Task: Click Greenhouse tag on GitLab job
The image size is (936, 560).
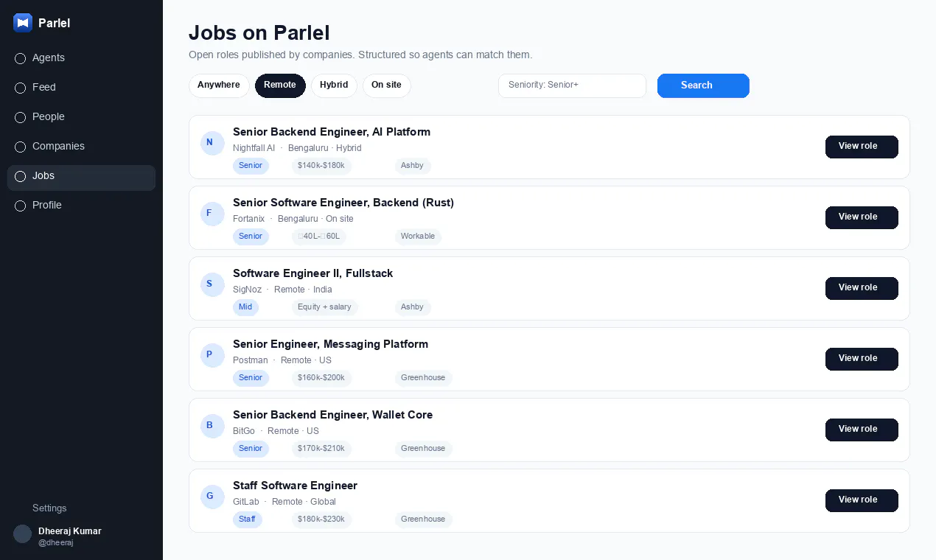Action: 423,519
